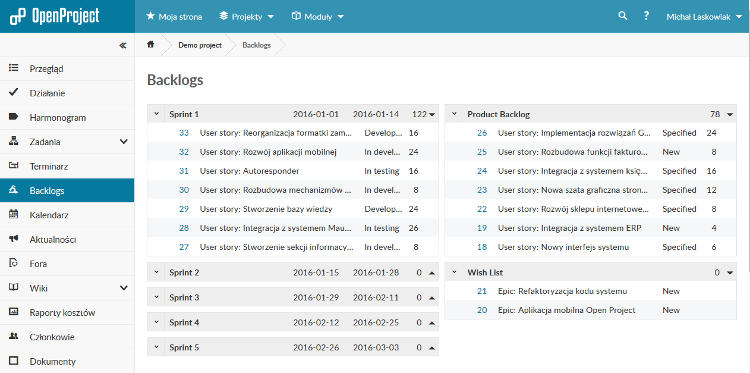750x373 pixels.
Task: Expand Sprint 3 with its toggle arrow
Action: tap(156, 297)
